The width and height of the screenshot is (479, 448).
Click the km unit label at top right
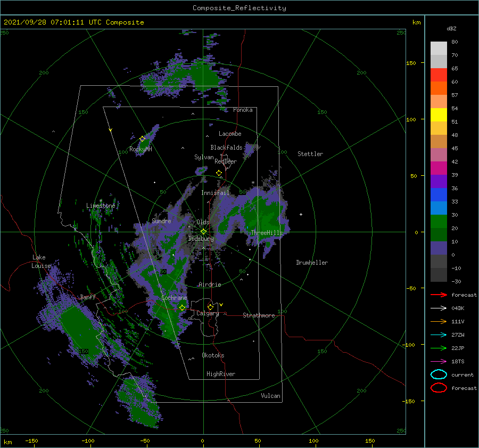[416, 22]
